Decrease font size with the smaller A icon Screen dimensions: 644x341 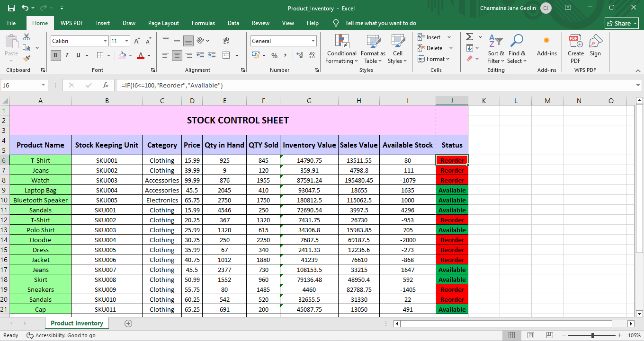(x=148, y=41)
